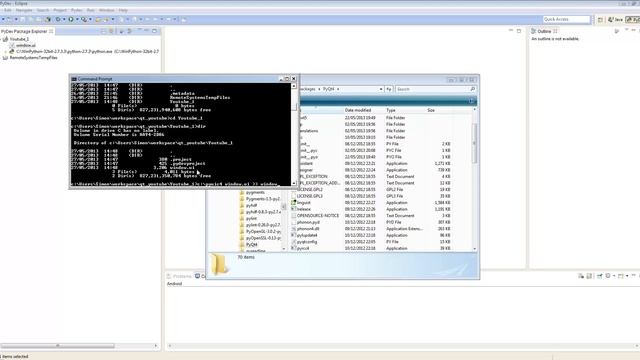The height and width of the screenshot is (360, 640).
Task: Click the Outline view sort icon
Action: pos(617,31)
